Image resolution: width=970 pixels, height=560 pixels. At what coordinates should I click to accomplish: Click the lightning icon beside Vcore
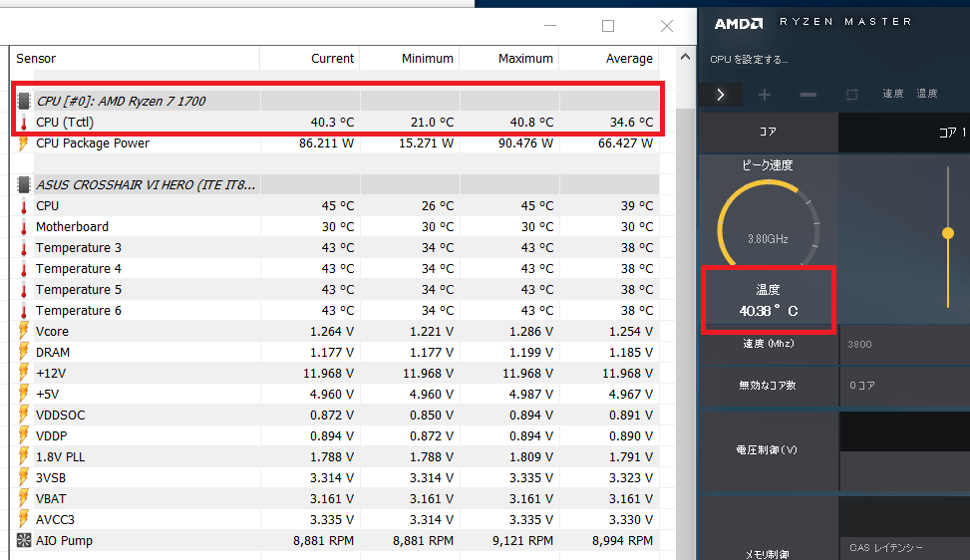point(24,331)
